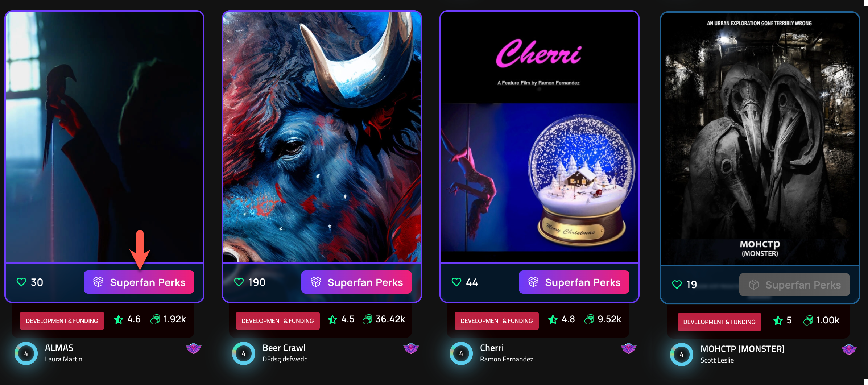Click the disabled Superfan Perks on MOHCTP

coord(794,285)
